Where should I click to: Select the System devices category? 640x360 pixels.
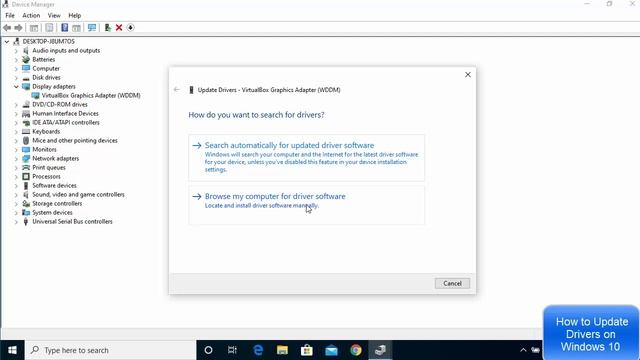pyautogui.click(x=52, y=213)
